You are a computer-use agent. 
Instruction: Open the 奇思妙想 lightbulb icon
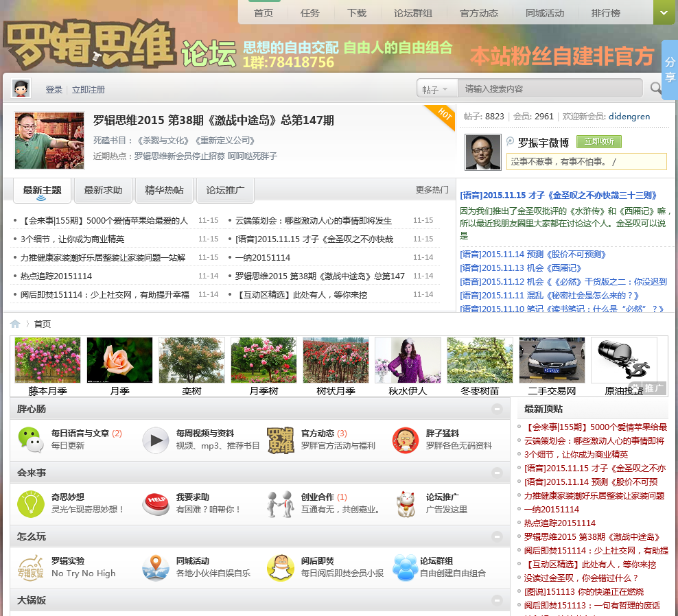pos(31,504)
